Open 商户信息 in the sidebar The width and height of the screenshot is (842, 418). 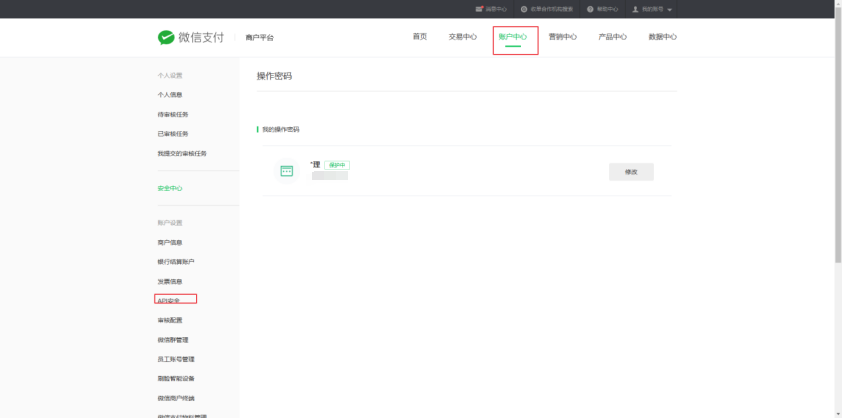pyautogui.click(x=170, y=242)
